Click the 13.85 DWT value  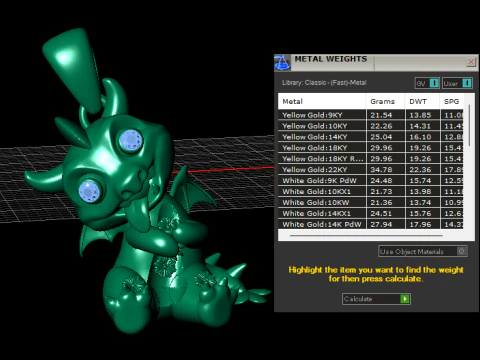pos(420,115)
